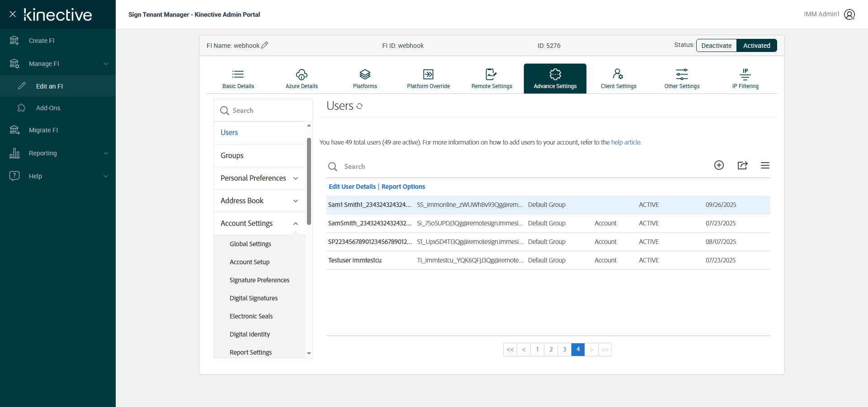868x407 pixels.
Task: Click the pencil icon beside FI Name
Action: coord(265,45)
